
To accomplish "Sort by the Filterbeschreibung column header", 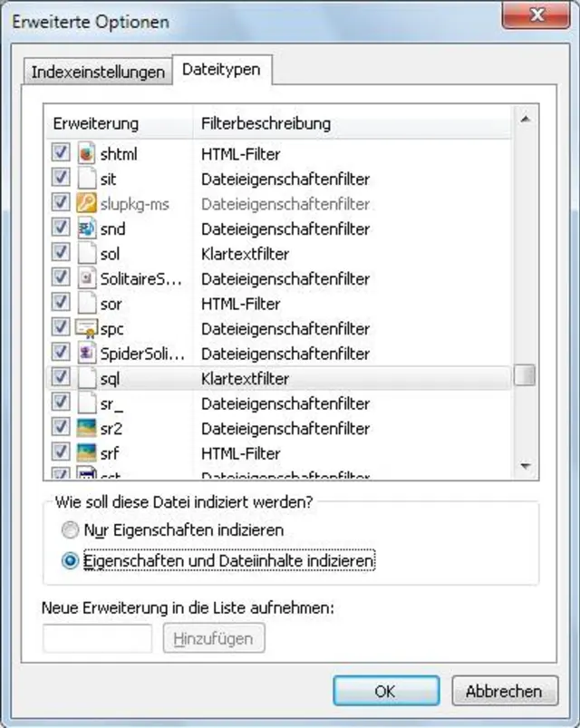I will click(x=353, y=123).
